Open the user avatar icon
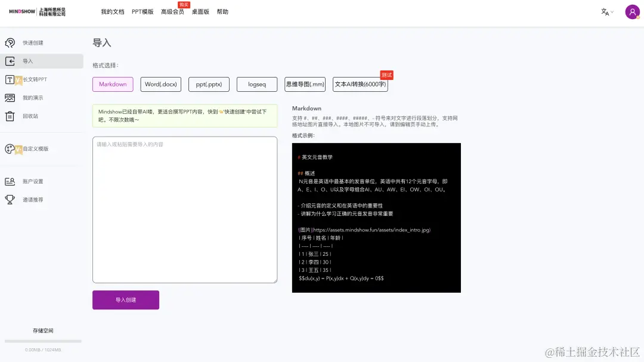 click(x=632, y=11)
